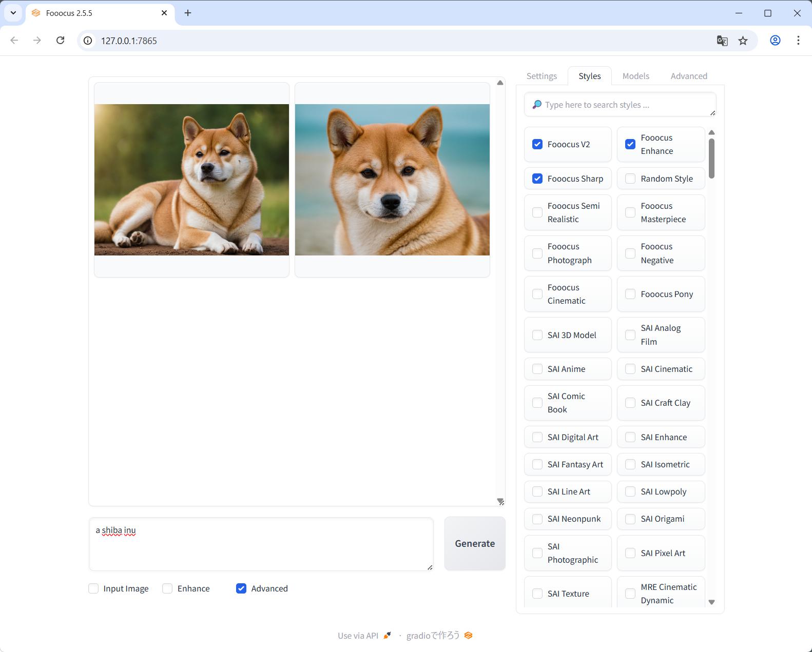Image resolution: width=812 pixels, height=652 pixels.
Task: Follow the Use via API link
Action: point(358,636)
